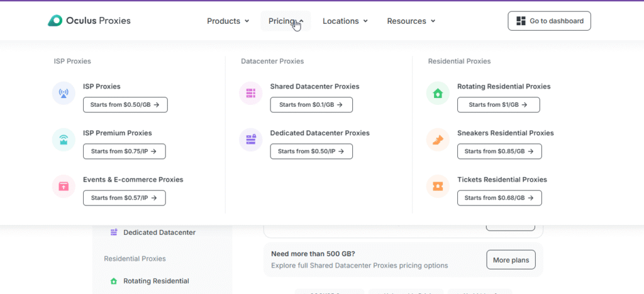644x294 pixels.
Task: Click 'Explore full Shared Datacenter Proxies pricing options'
Action: click(359, 265)
